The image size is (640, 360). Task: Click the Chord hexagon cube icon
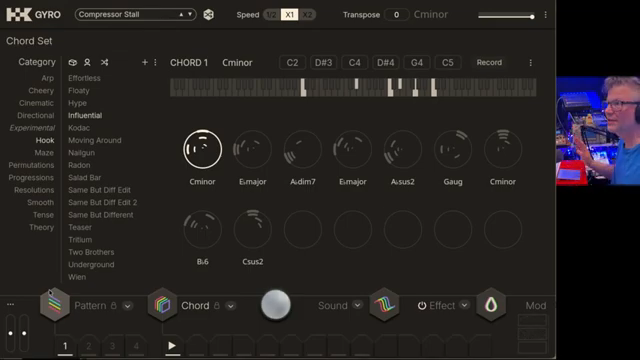[x=162, y=304]
